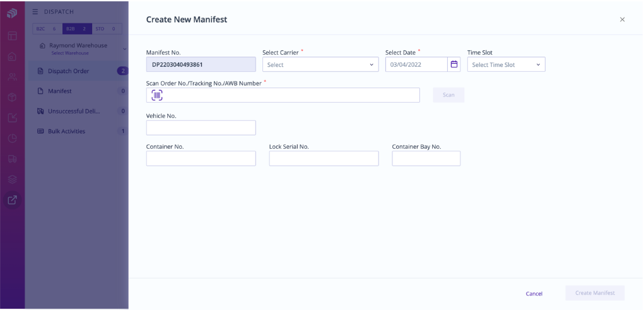The width and height of the screenshot is (644, 310).
Task: Click the DISPATCH header text
Action: 59,12
